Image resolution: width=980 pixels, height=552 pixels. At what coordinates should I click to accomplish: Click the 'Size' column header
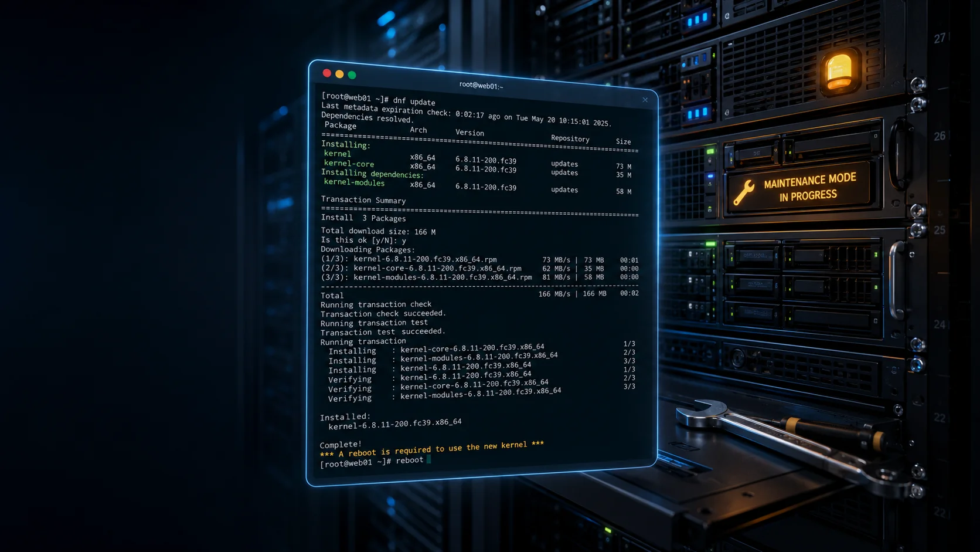coord(623,141)
